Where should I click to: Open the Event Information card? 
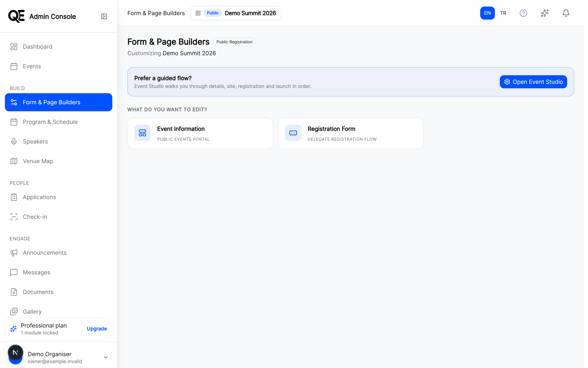200,134
